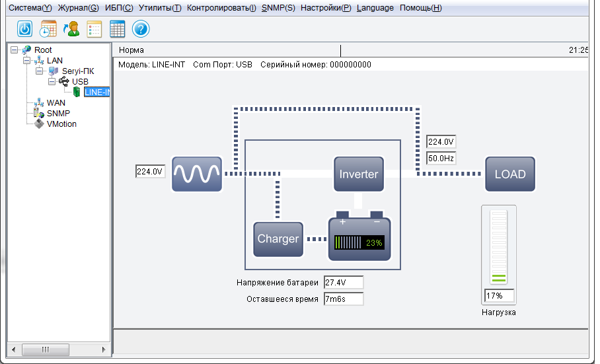600x364 pixels.
Task: Click the load level bar gauge
Action: [499, 247]
